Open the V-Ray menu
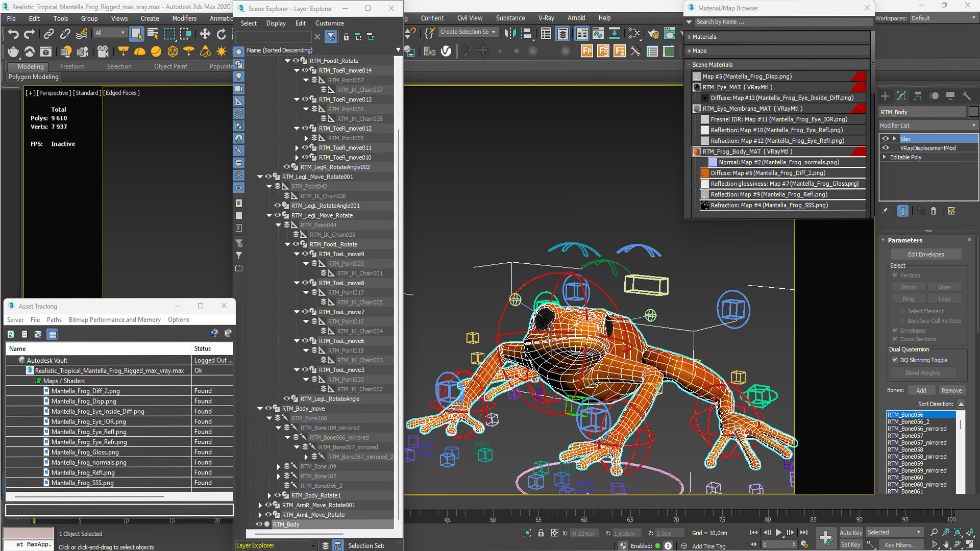 click(546, 18)
